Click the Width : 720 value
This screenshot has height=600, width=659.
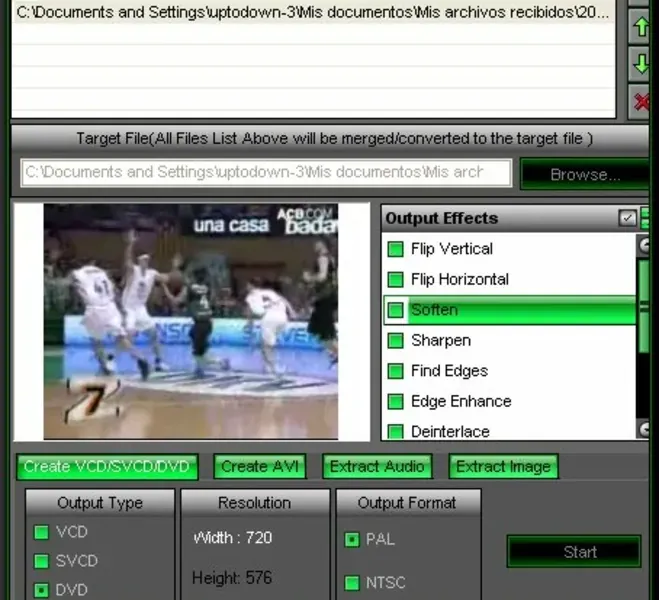click(x=232, y=538)
